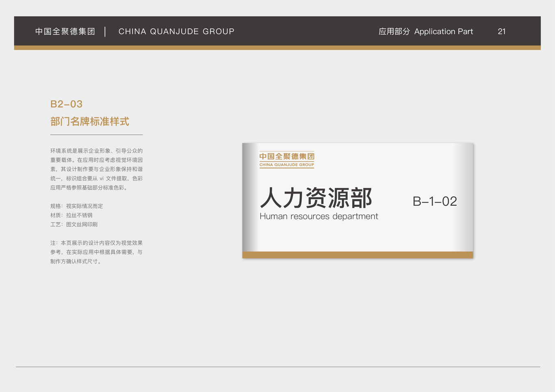Click the gold bar along the nameplate's bottom edge

point(358,255)
